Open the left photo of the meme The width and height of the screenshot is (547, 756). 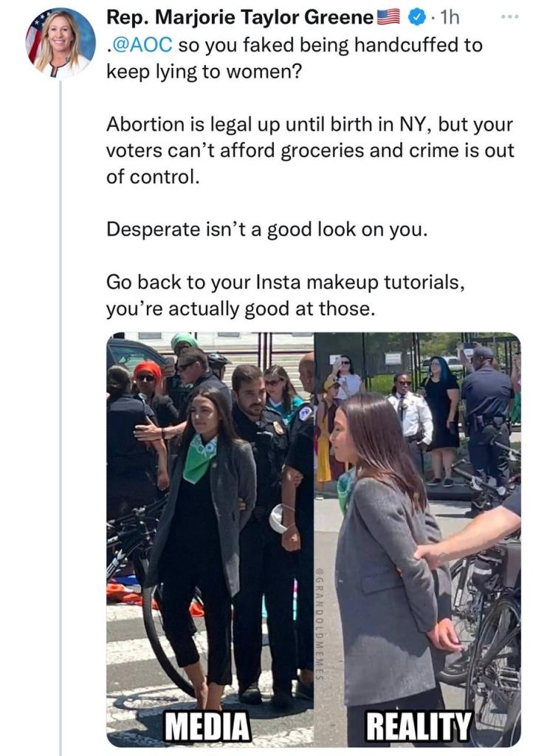[210, 517]
